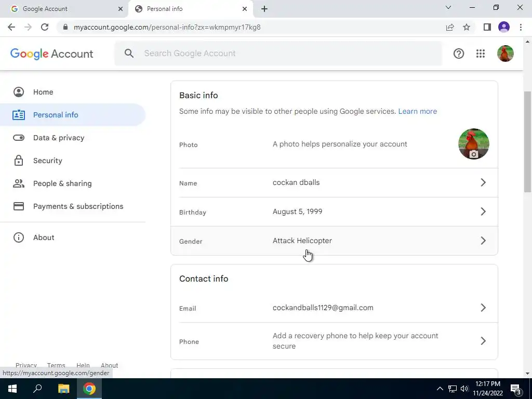Click the Data & privacy toggle icon
The width and height of the screenshot is (532, 399).
click(19, 138)
